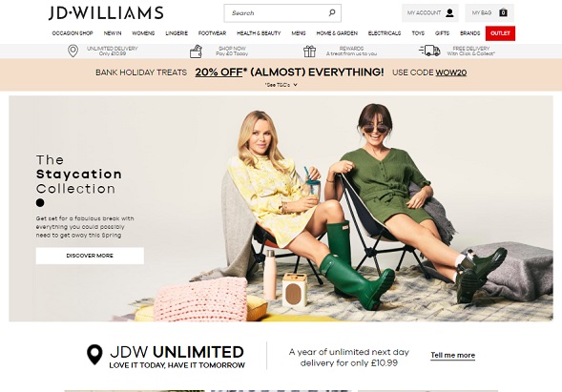562x392 pixels.
Task: Select the black carousel dot indicator
Action: (40, 203)
